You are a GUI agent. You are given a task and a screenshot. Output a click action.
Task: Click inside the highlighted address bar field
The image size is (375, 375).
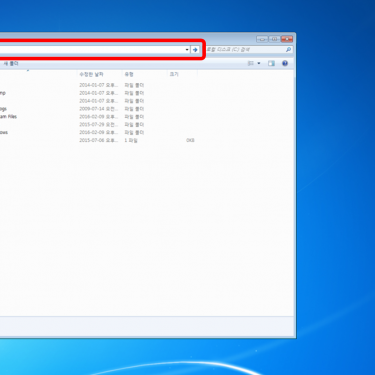(92, 50)
